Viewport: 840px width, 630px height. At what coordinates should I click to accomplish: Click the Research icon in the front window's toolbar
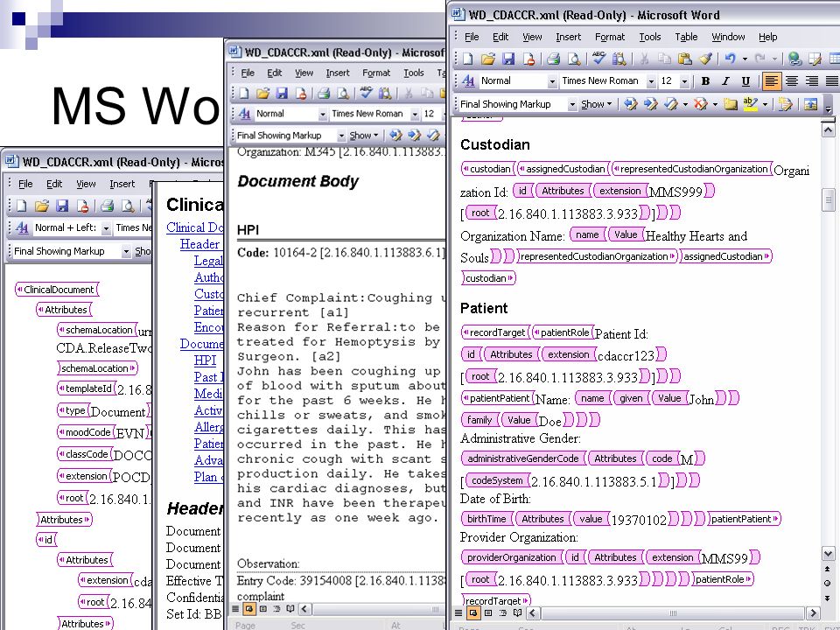pyautogui.click(x=619, y=59)
